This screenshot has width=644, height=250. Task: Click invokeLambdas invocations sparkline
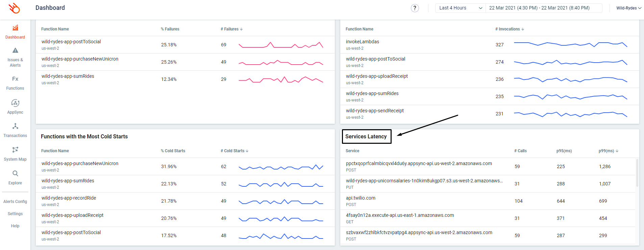coord(570,44)
